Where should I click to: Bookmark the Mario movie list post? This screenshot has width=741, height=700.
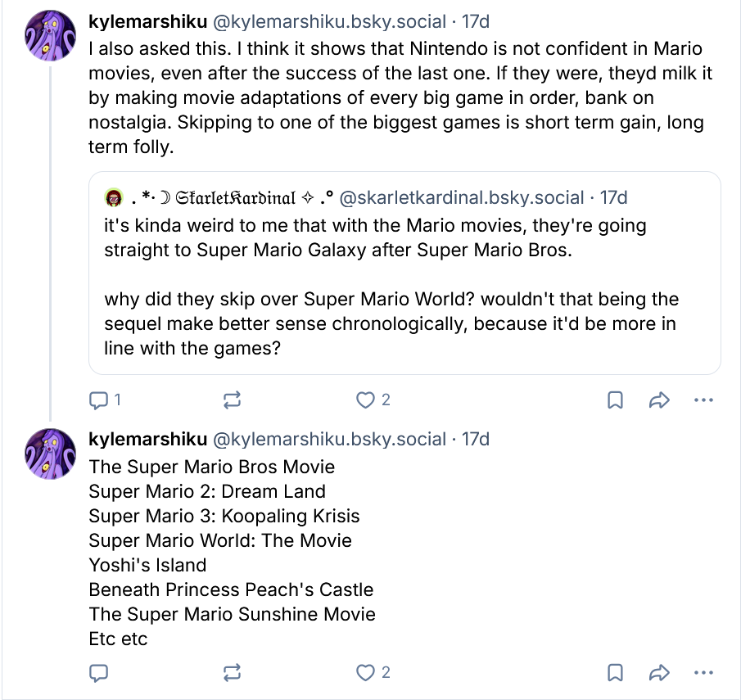615,673
